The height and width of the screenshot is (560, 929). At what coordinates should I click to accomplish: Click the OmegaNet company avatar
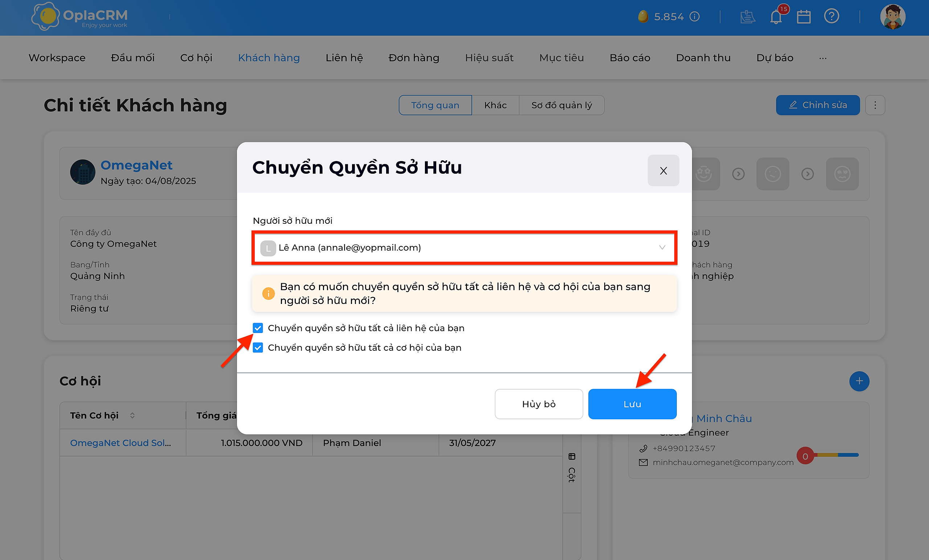pos(83,172)
